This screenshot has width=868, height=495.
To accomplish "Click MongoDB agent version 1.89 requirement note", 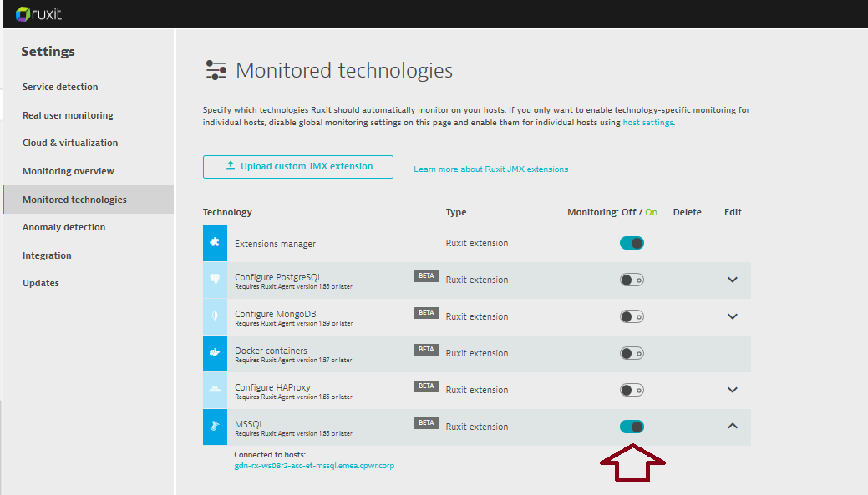I will [x=293, y=324].
